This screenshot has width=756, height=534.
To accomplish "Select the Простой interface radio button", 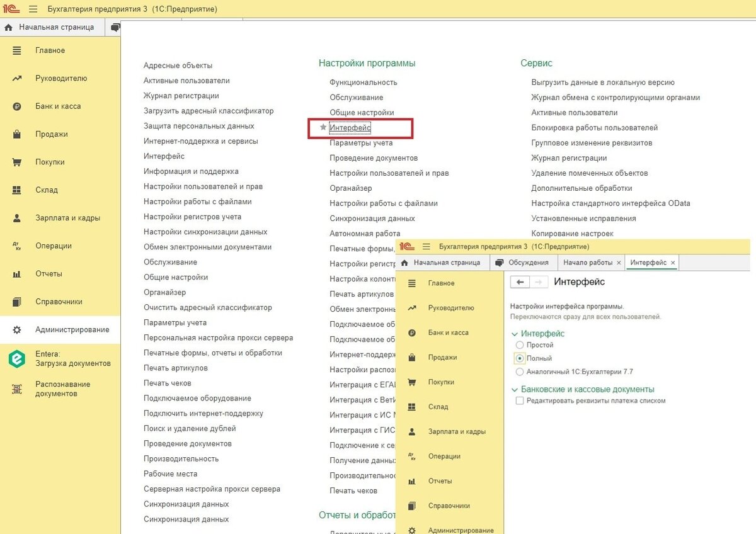I will [520, 345].
